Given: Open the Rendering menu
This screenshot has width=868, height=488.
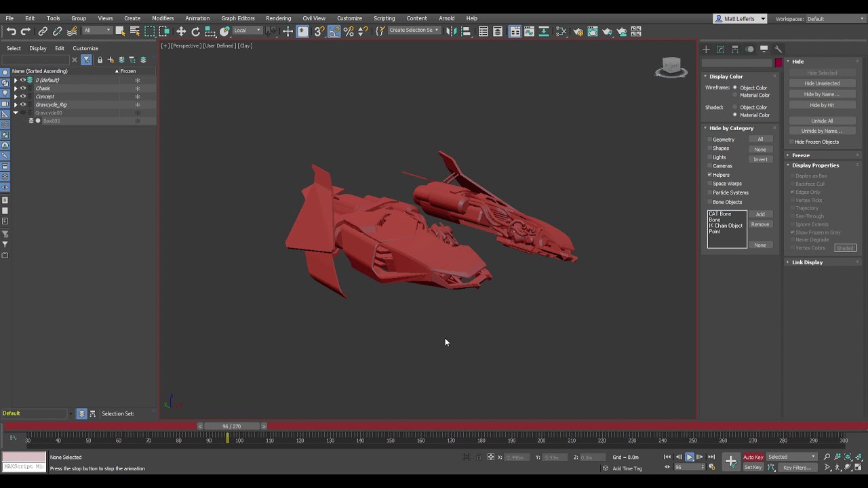Looking at the screenshot, I should 278,18.
